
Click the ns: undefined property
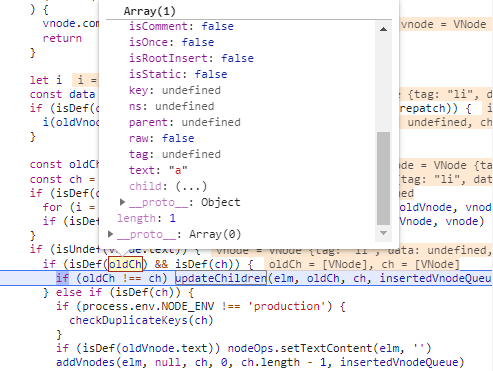[172, 106]
